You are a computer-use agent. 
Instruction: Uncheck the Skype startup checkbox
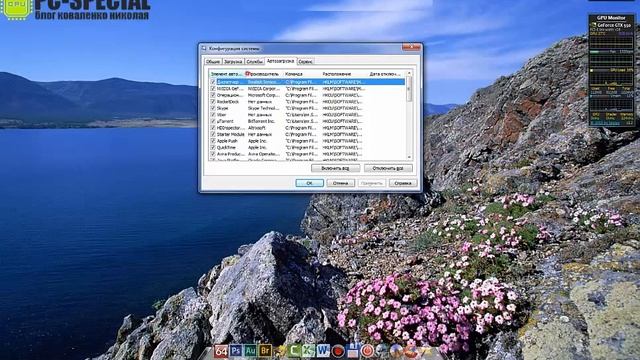pos(213,108)
